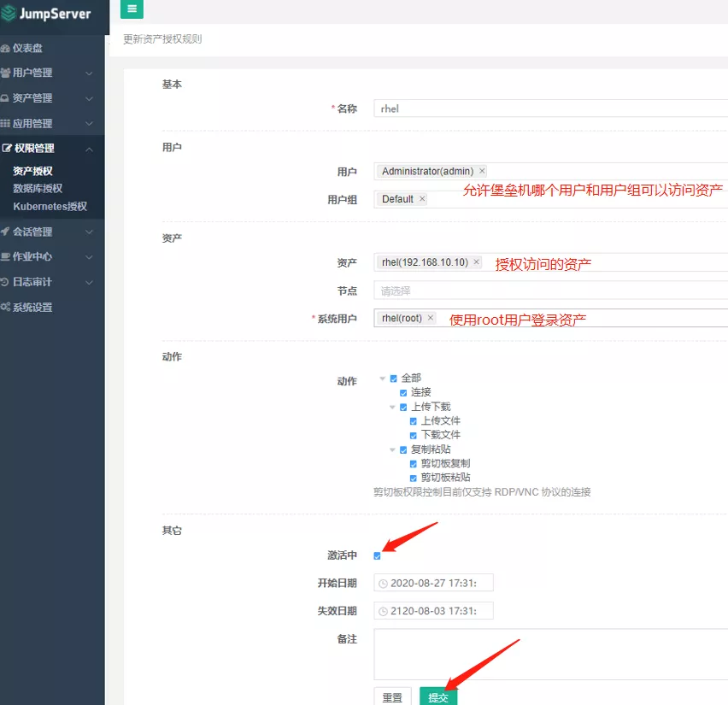Screen dimensions: 728x705
Task: Open 数据库授权 in the sidebar
Action: [x=38, y=189]
